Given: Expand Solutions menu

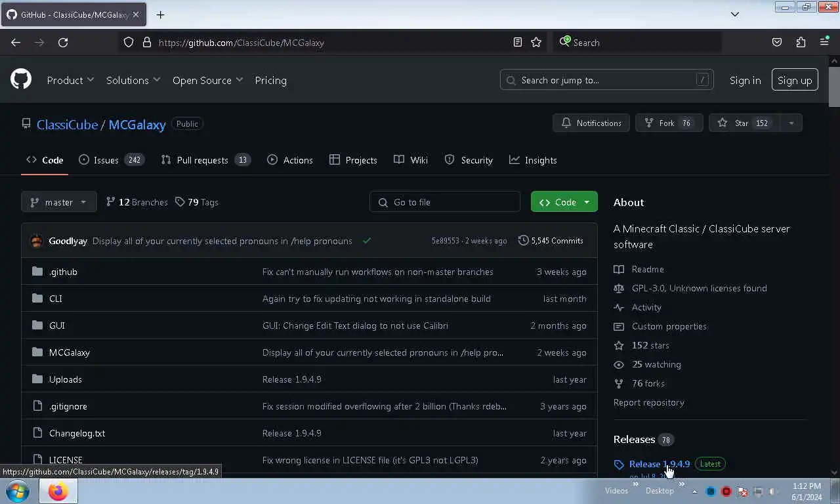Looking at the screenshot, I should (133, 80).
